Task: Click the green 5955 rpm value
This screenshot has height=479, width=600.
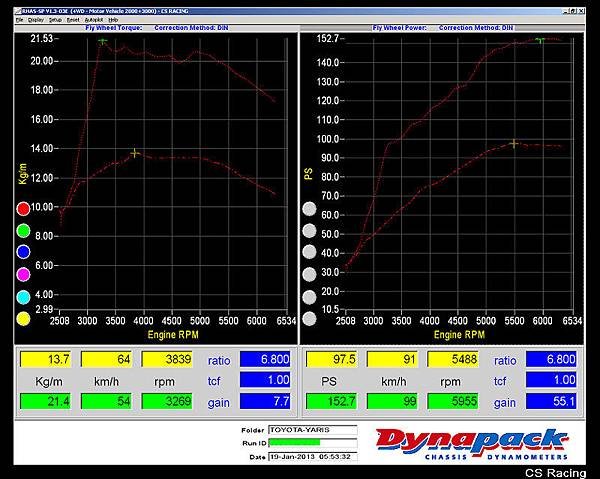Action: pyautogui.click(x=453, y=401)
